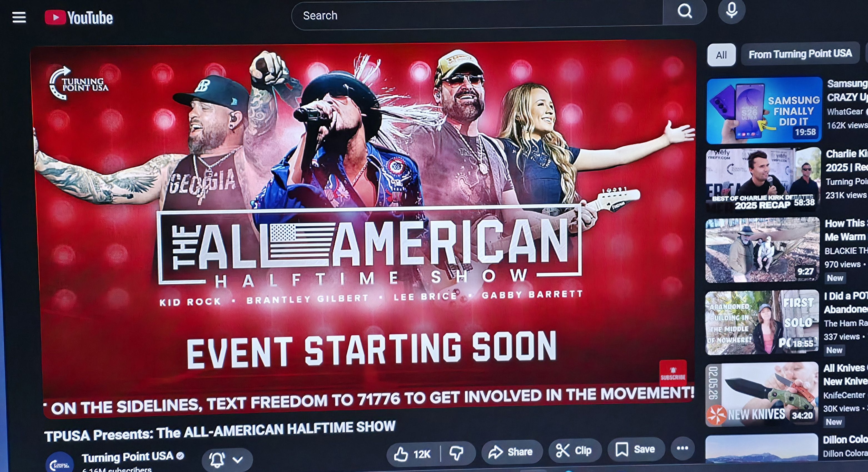
Task: Open the Abandoned Building First Solo thumbnail
Action: pyautogui.click(x=762, y=322)
